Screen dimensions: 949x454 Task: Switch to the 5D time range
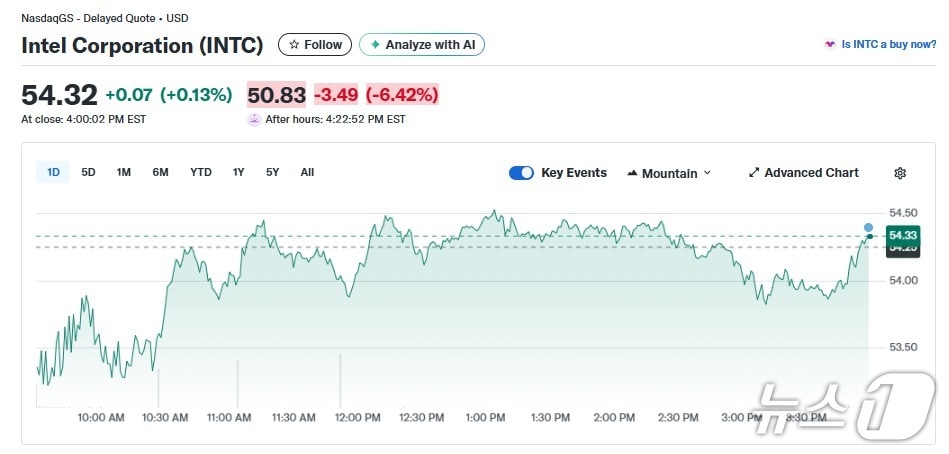click(88, 172)
